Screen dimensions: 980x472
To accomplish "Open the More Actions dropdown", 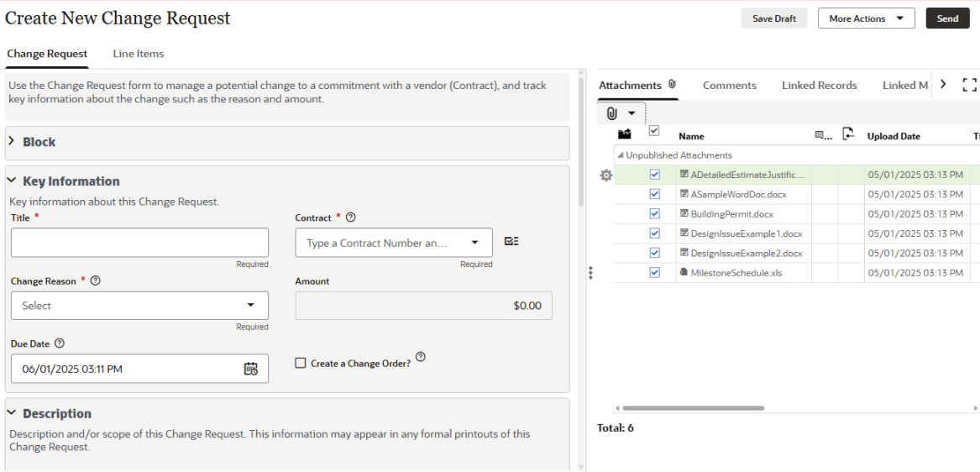I will [x=866, y=18].
